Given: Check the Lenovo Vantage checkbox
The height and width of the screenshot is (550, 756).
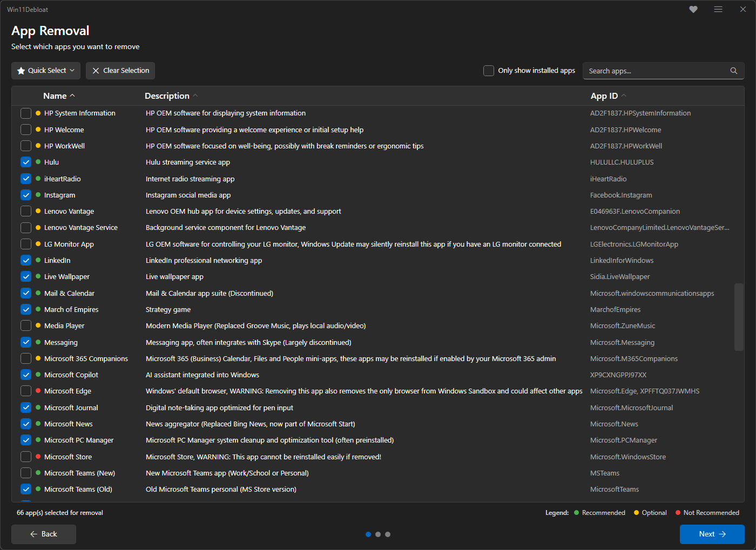Looking at the screenshot, I should pos(26,211).
